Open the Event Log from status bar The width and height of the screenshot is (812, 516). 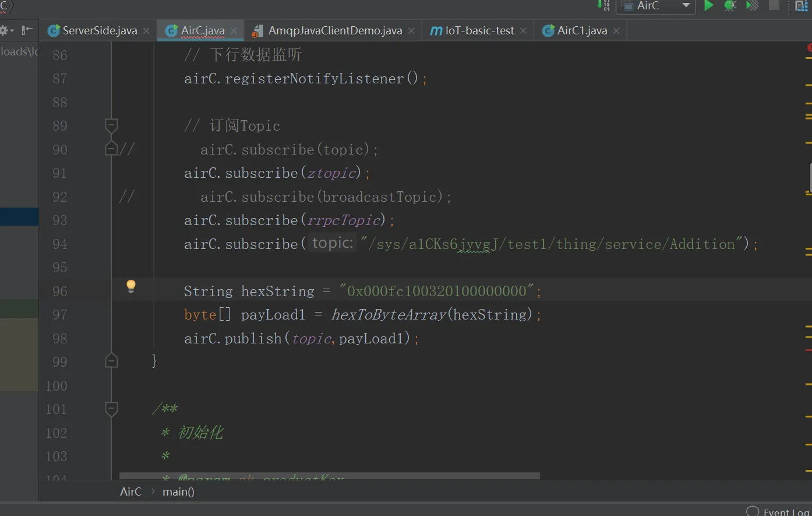786,512
